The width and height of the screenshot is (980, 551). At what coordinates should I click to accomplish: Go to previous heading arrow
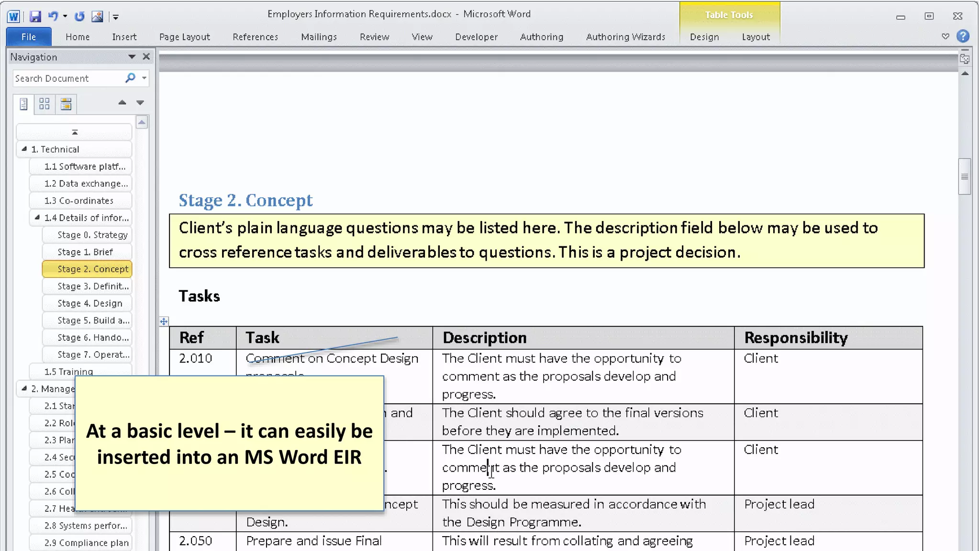[122, 102]
